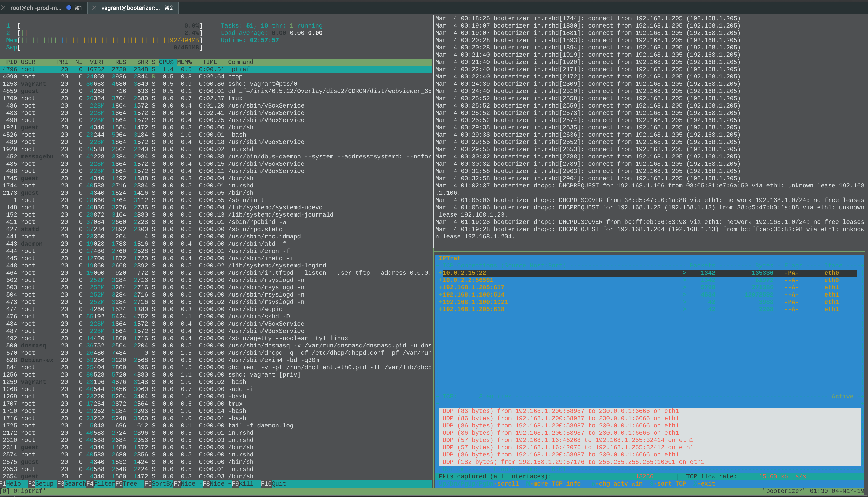Viewport: 868px width, 497px height.
Task: Open htop F6 SortBy menu
Action: [159, 484]
